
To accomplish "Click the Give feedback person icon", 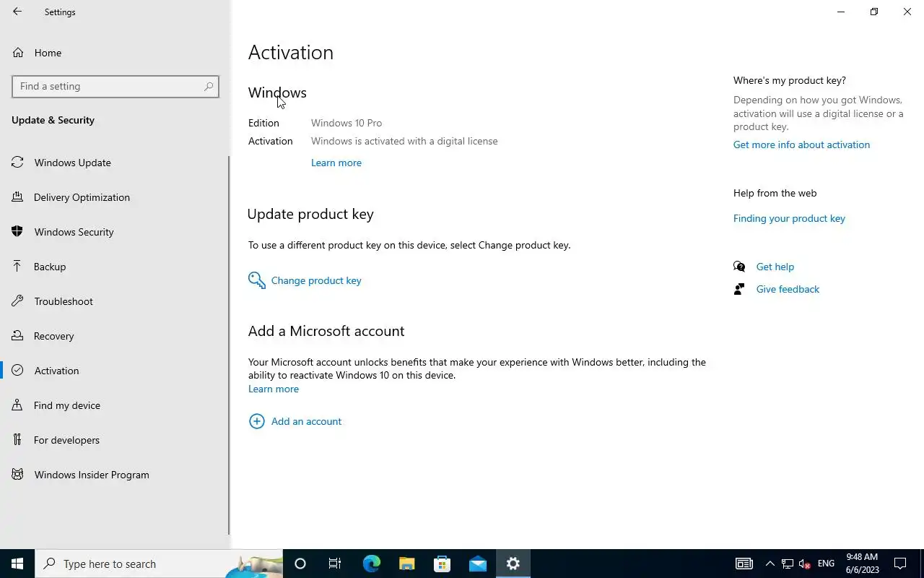I will [739, 289].
